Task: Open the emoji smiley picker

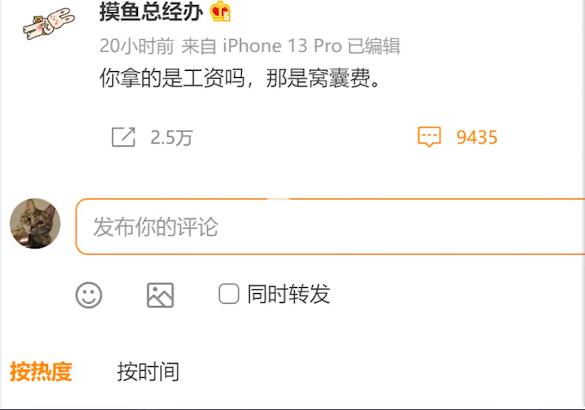Action: pyautogui.click(x=89, y=295)
